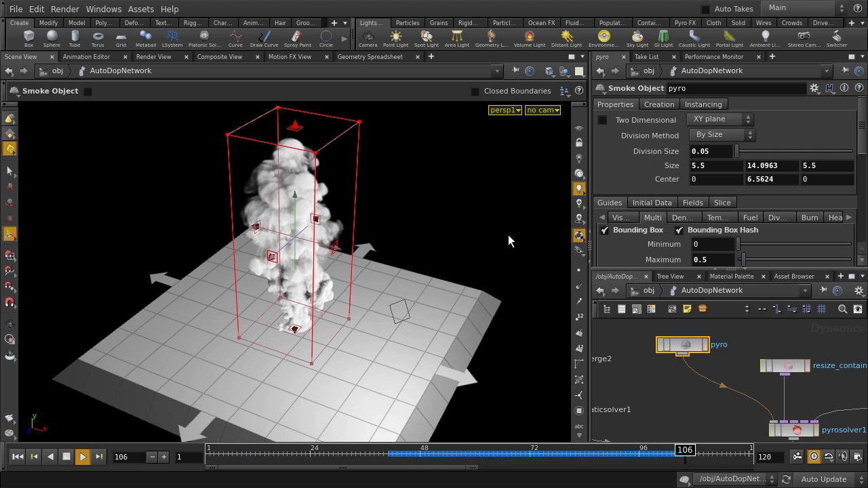Select the Torus shelf tool
868x488 pixels.
click(x=98, y=39)
